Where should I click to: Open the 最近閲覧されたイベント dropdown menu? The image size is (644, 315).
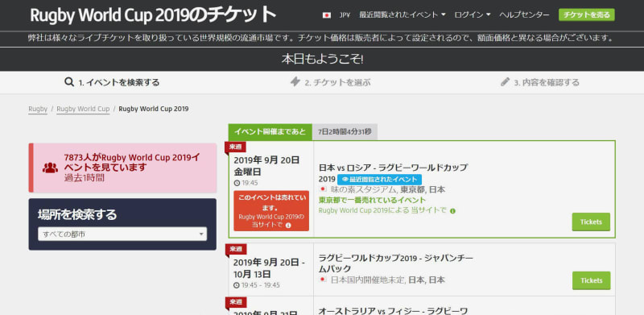[402, 15]
